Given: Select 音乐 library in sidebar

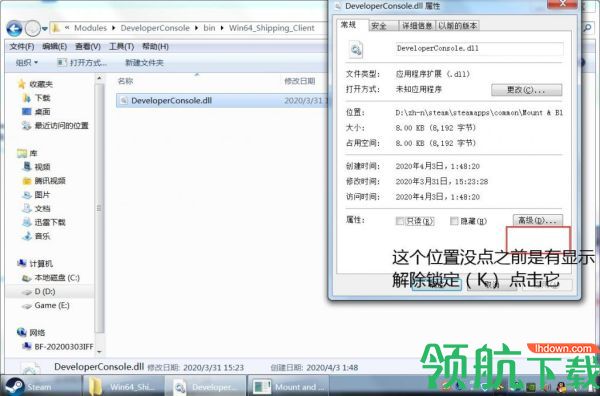Looking at the screenshot, I should [x=42, y=236].
